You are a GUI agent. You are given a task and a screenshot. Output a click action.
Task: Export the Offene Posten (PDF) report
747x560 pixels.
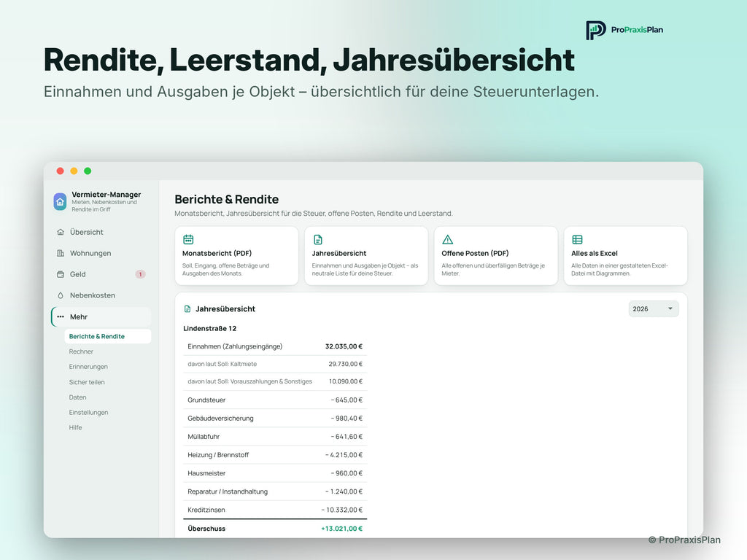[x=496, y=256]
